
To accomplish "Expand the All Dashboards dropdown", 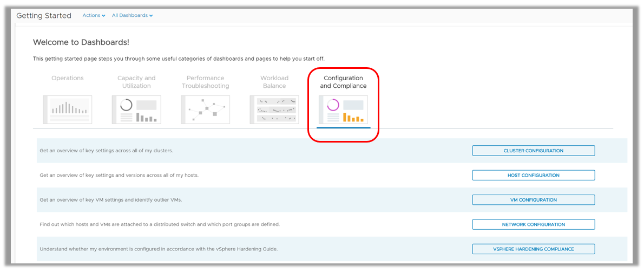I will click(132, 16).
